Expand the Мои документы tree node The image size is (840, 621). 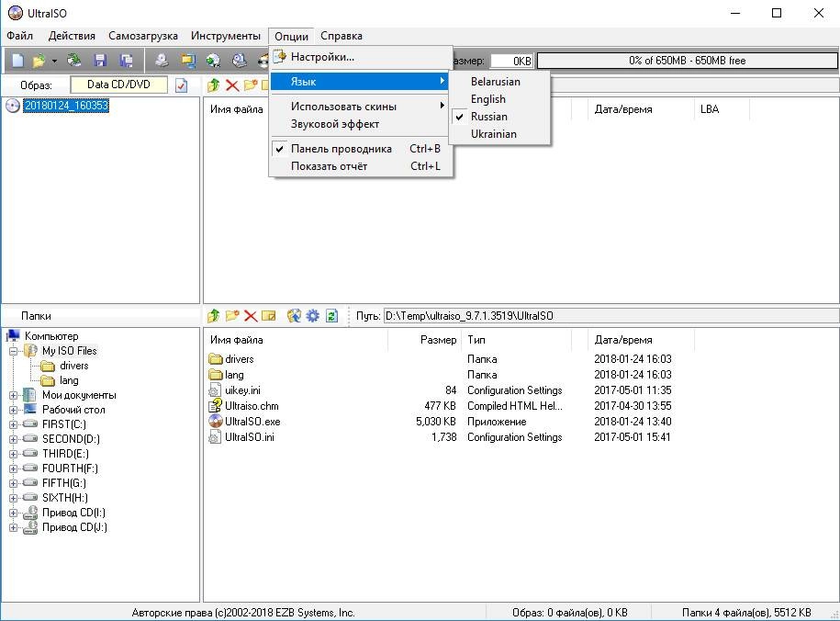(14, 395)
